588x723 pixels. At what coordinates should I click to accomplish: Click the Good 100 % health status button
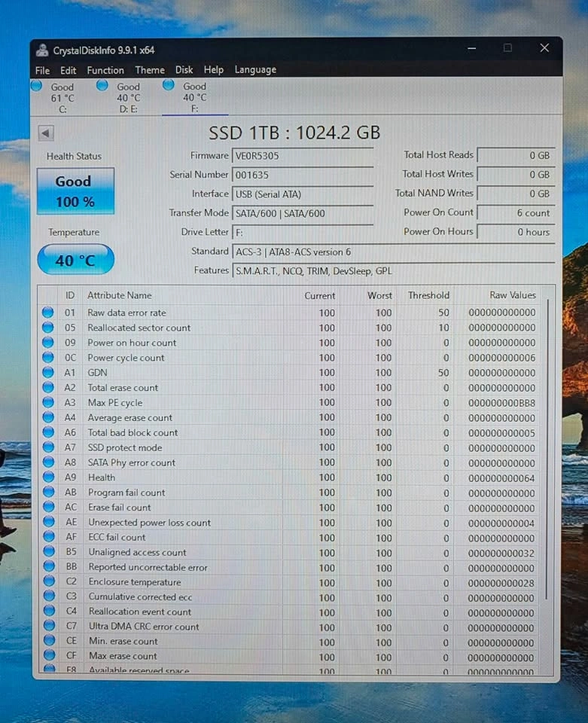pos(75,191)
